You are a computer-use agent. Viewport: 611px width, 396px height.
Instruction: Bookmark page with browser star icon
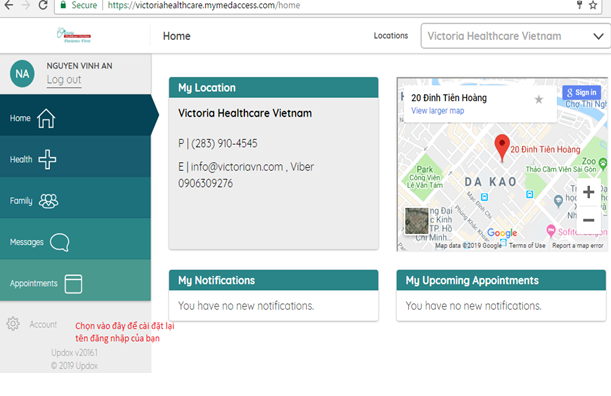pos(593,5)
